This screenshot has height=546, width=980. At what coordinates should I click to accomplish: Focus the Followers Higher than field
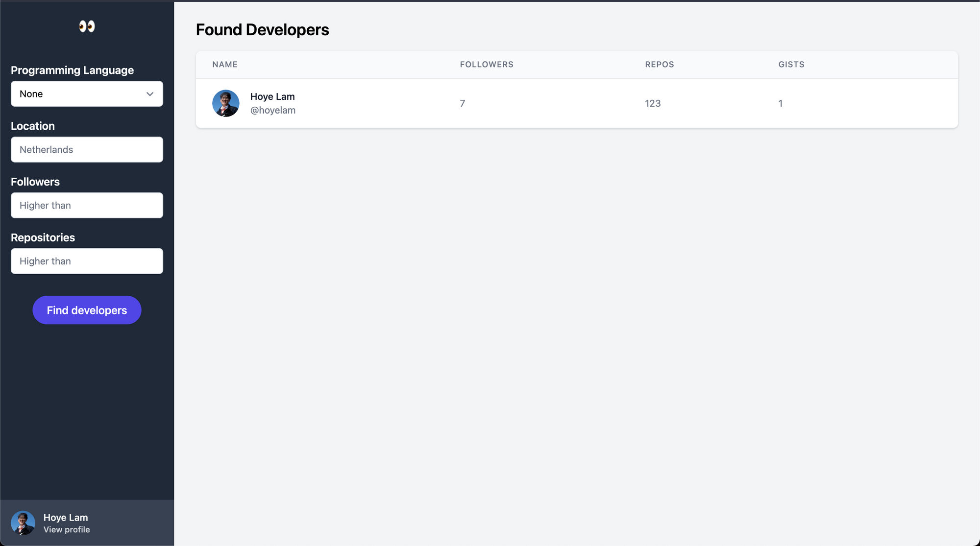(x=87, y=205)
